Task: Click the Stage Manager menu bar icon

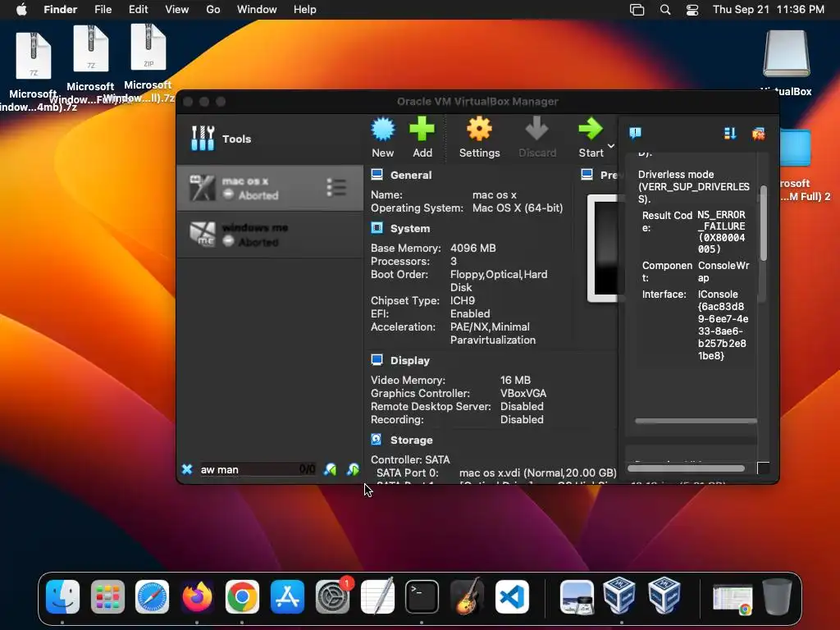Action: pos(637,10)
